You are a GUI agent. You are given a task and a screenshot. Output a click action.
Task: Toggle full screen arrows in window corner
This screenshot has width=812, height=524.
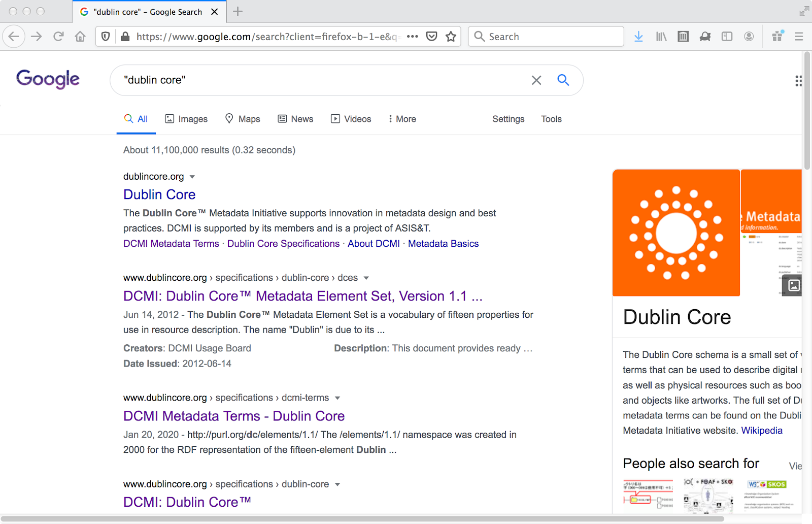pos(804,11)
